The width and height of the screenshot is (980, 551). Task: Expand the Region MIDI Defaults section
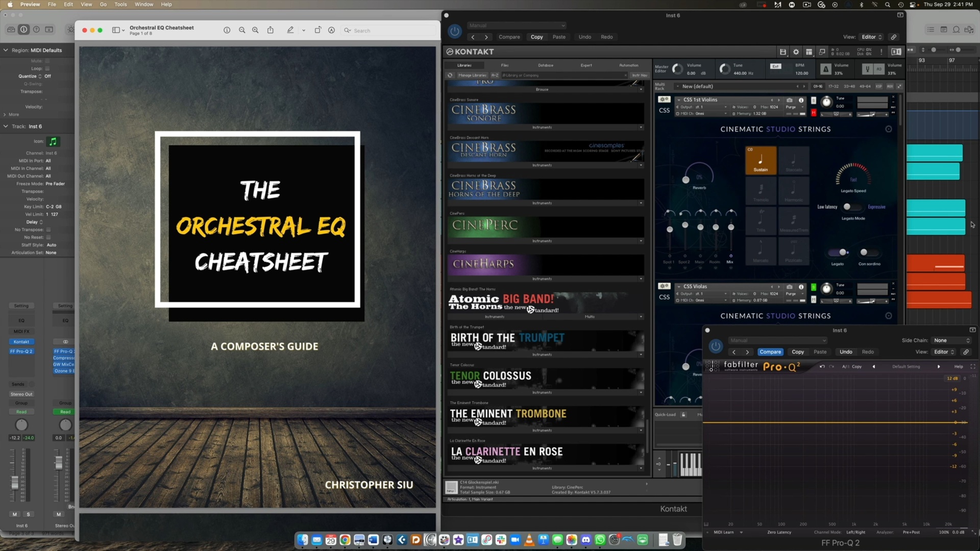[x=6, y=50]
